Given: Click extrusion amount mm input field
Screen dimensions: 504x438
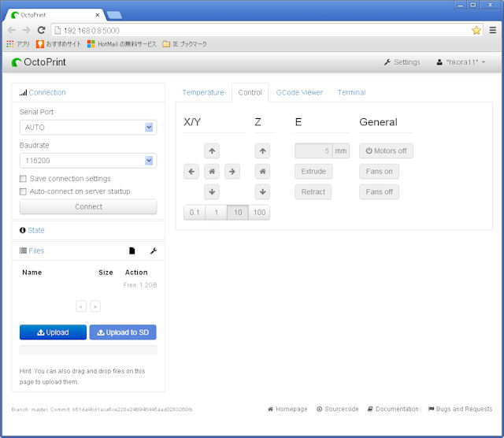Looking at the screenshot, I should [313, 150].
